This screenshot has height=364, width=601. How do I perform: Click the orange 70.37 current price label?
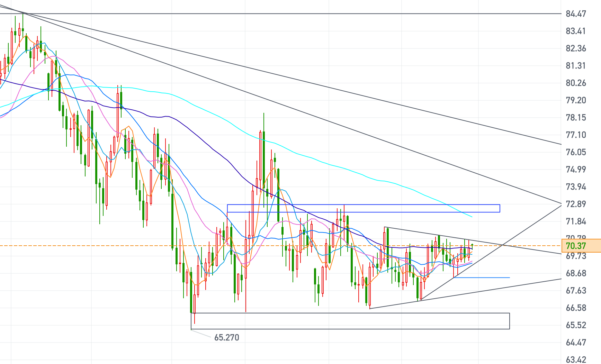(580, 246)
